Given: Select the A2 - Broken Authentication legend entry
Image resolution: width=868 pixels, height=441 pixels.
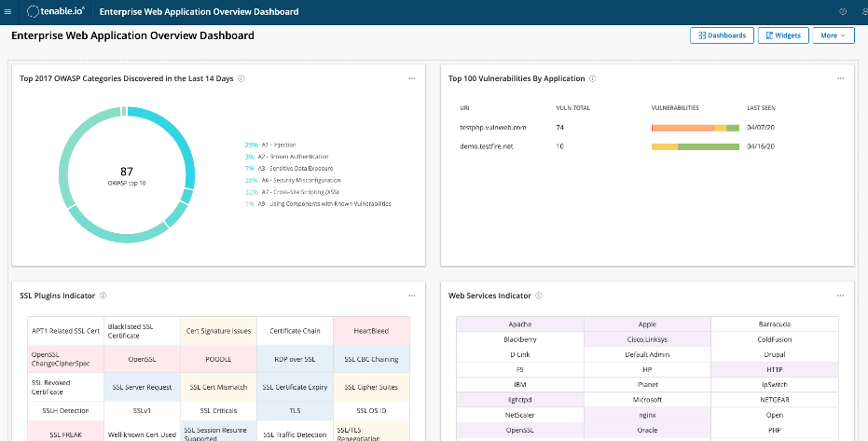Looking at the screenshot, I should [286, 157].
